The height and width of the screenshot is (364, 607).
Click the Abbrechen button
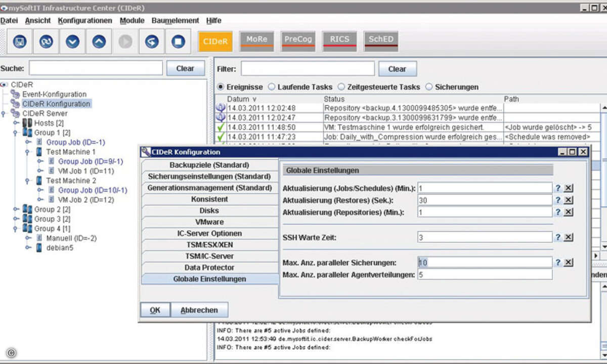click(199, 310)
